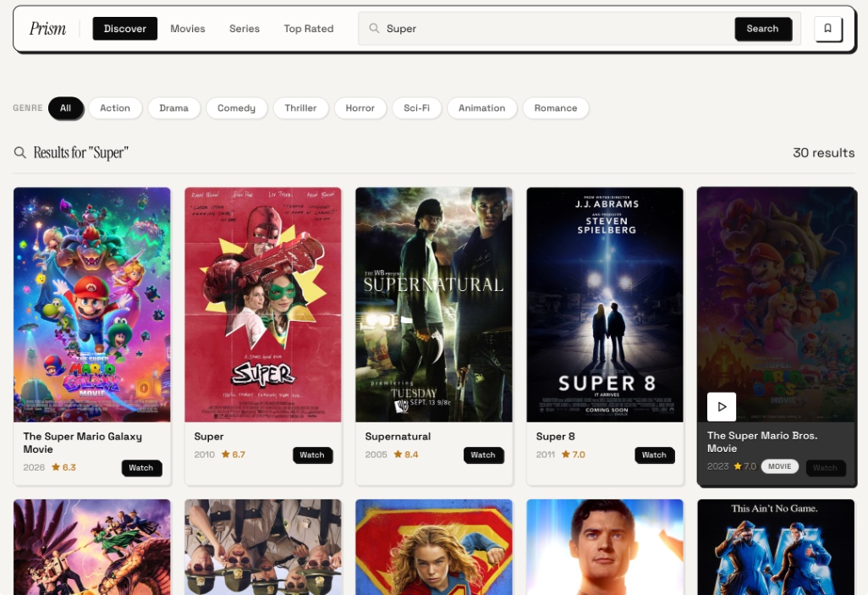Screen dimensions: 868x595
Task: Open the dark-haired man's face poster
Action: pyautogui.click(x=605, y=548)
